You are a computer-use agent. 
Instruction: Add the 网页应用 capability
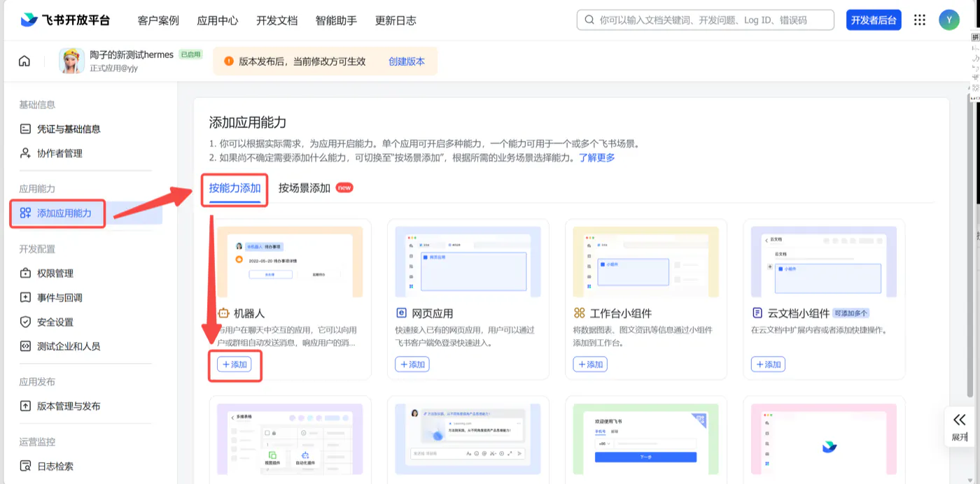(412, 364)
